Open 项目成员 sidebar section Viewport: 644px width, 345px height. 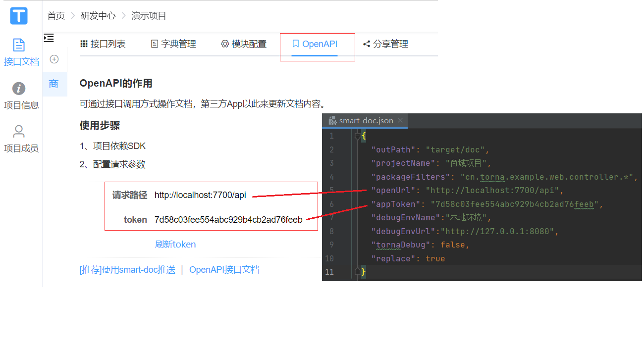[x=21, y=139]
